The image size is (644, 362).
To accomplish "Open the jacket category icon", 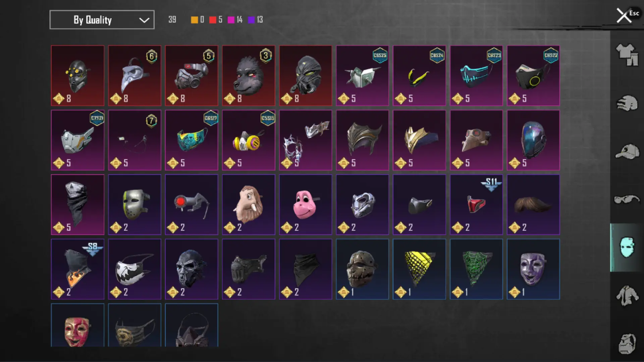I will click(x=627, y=295).
